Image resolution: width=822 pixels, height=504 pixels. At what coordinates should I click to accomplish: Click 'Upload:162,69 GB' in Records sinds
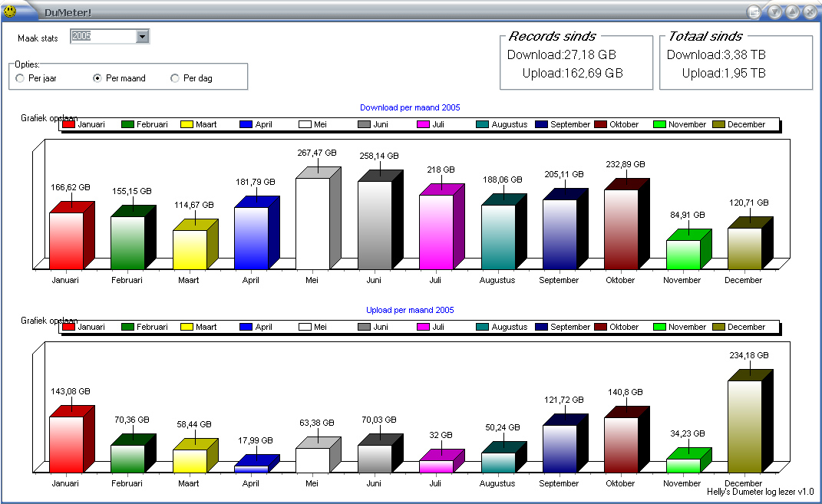[573, 74]
